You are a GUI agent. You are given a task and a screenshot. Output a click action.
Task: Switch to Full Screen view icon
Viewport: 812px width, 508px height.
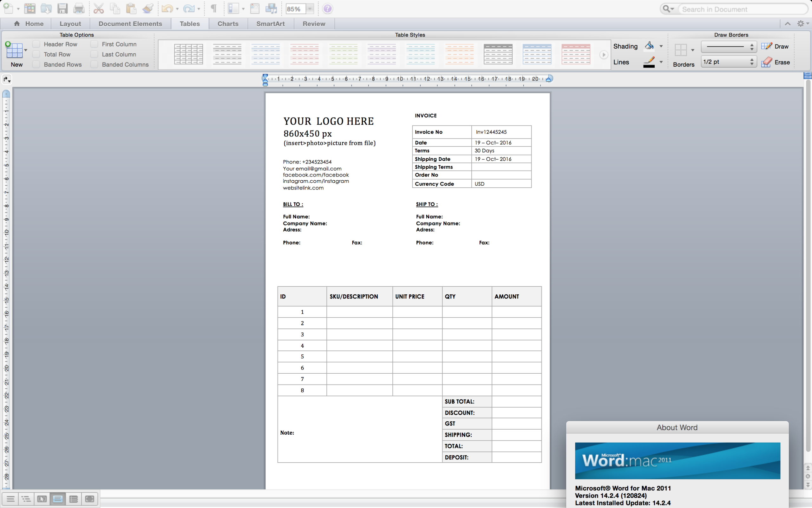[89, 498]
